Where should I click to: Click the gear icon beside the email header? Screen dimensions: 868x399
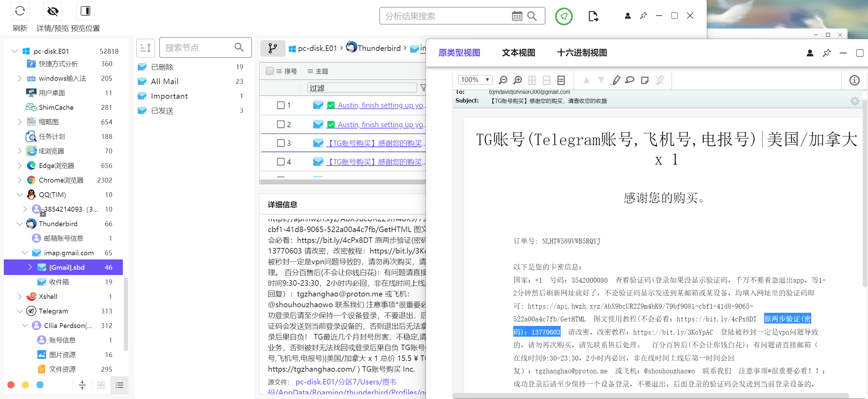(855, 101)
